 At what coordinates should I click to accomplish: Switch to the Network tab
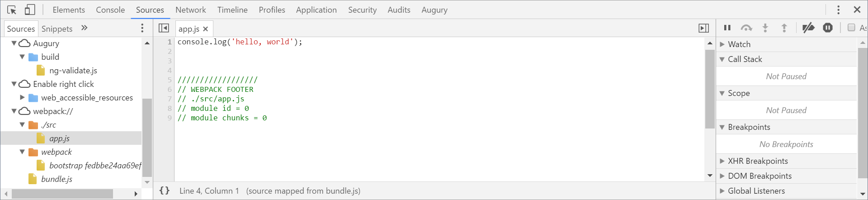click(x=190, y=10)
